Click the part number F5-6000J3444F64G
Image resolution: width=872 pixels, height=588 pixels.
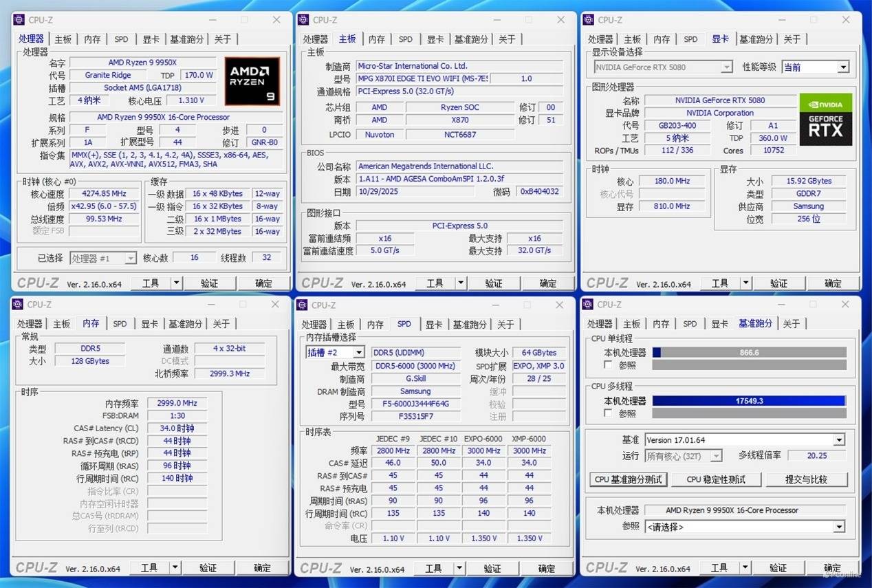(x=415, y=404)
